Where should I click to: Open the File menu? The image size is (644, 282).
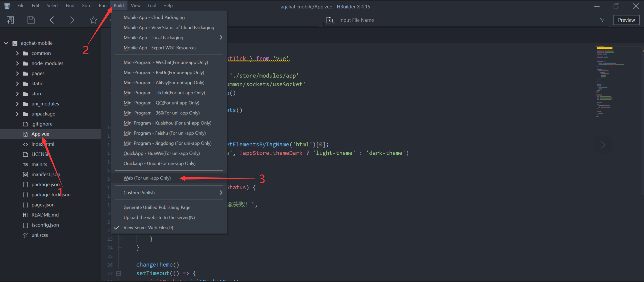point(21,6)
